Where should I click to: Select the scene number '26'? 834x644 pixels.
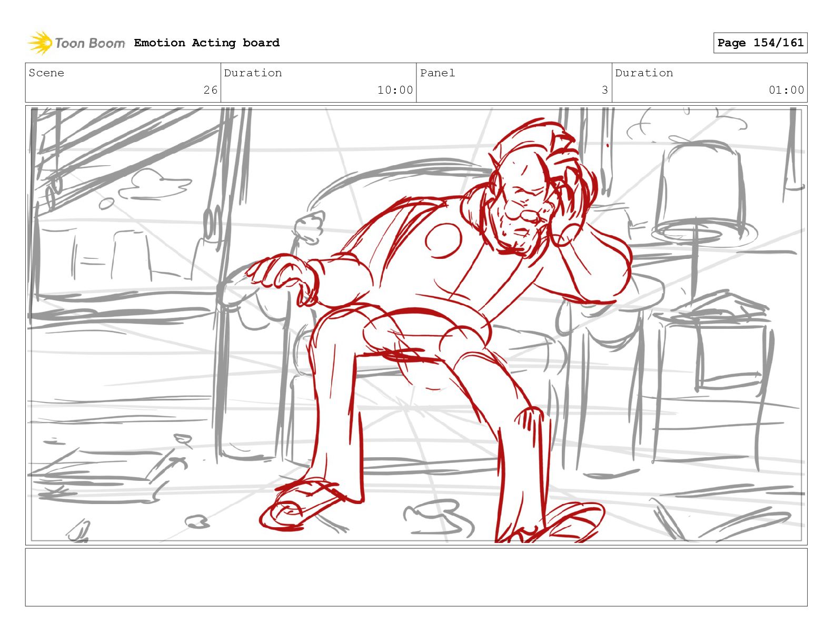point(211,90)
